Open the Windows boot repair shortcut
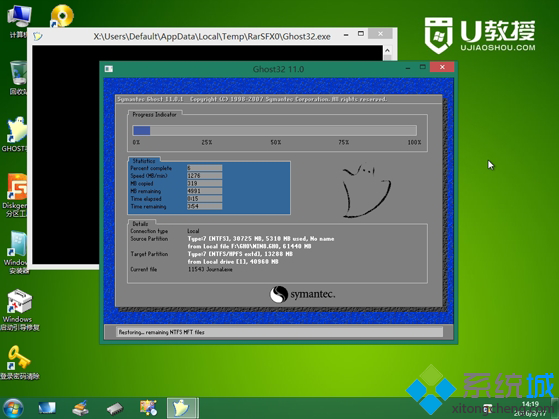Viewport: 559px width, 419px height. tap(20, 310)
